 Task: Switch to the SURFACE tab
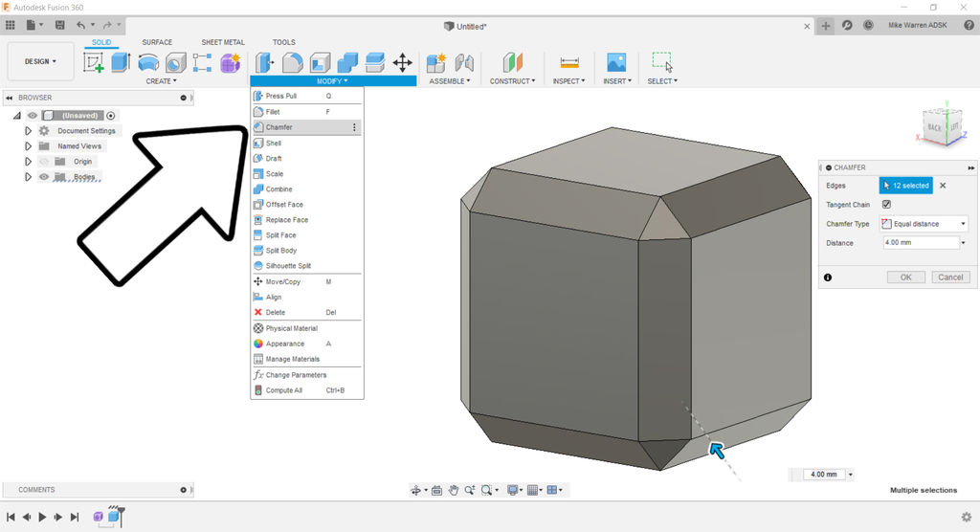tap(157, 42)
